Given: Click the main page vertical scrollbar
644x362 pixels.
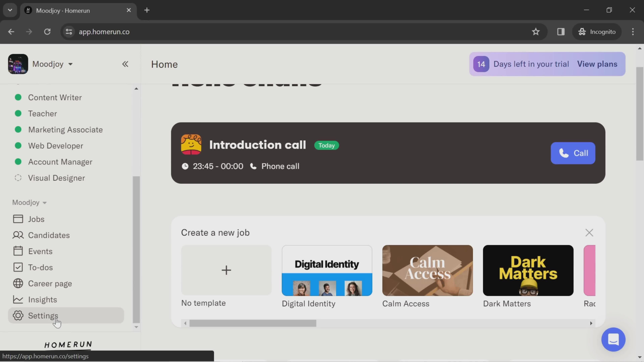Looking at the screenshot, I should coord(639,114).
